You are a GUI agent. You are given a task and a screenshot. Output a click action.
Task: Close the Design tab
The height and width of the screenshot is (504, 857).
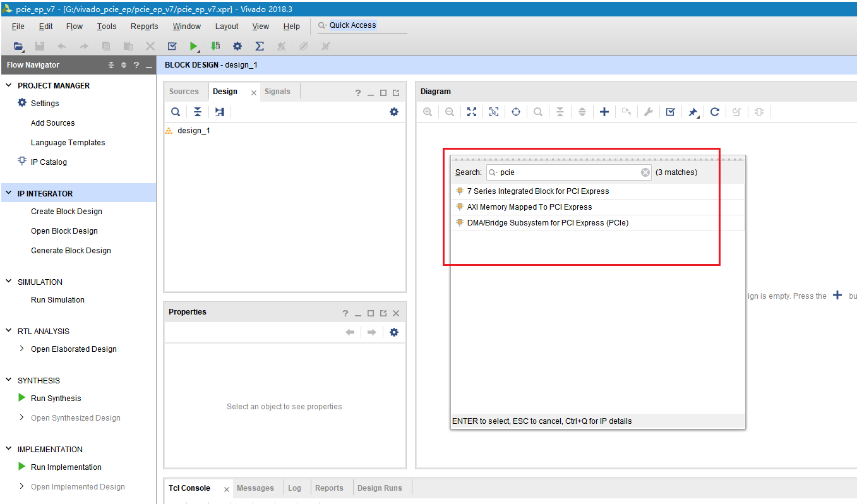click(254, 93)
